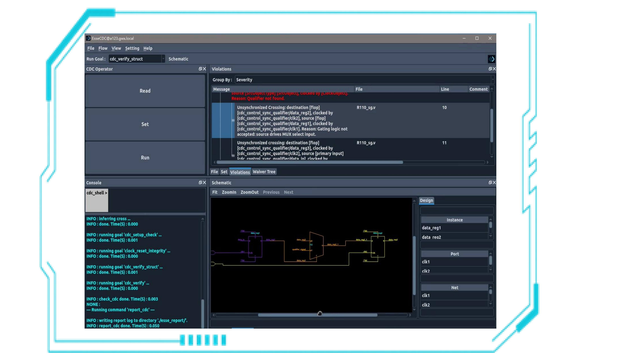Click the data_reg1 flop in schematic
Screen dimensions: 644x362
255,247
